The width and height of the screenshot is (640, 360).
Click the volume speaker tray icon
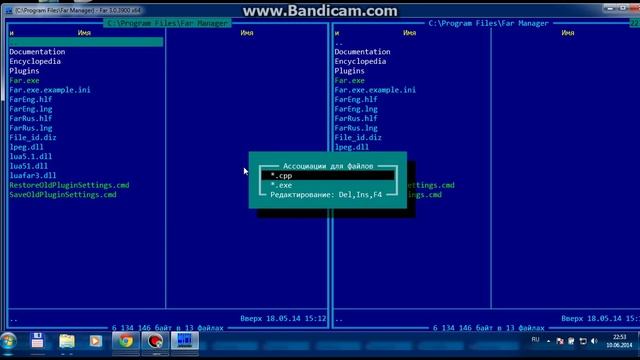click(594, 341)
